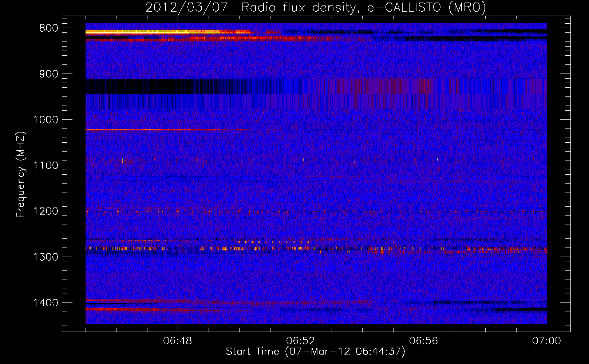Click the 1000 frequency tick label

(46, 120)
